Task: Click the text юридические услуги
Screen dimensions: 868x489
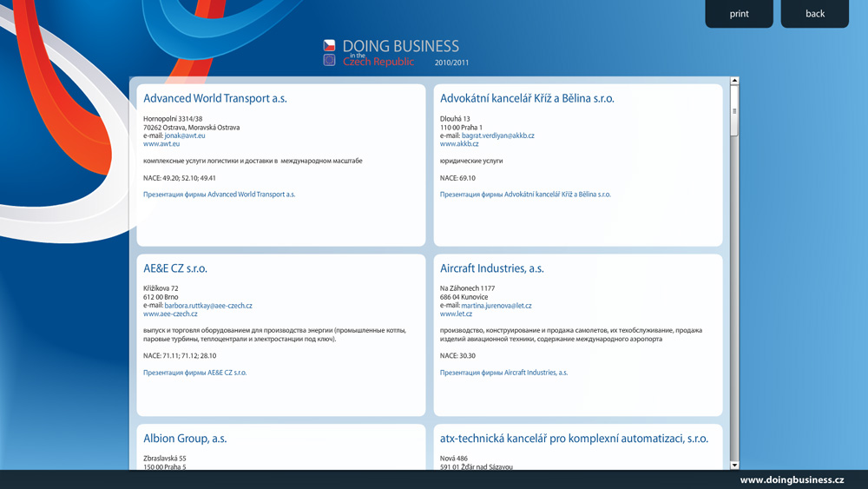Action: pos(471,162)
